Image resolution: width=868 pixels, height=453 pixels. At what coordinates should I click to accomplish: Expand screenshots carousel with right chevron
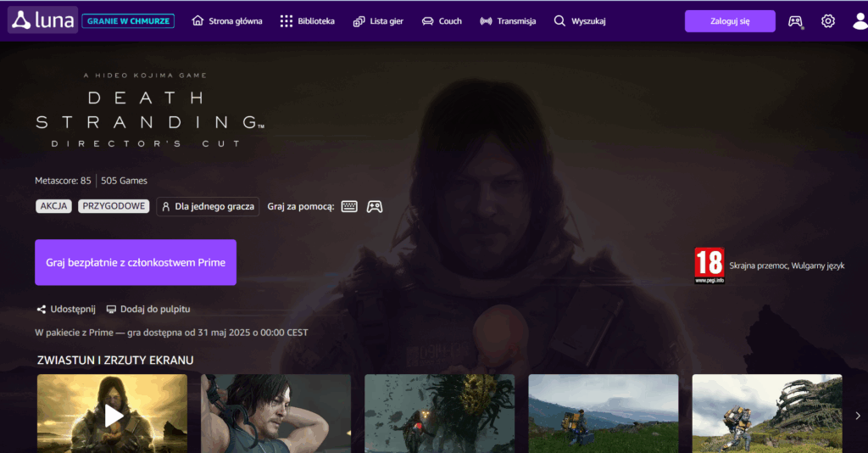857,416
